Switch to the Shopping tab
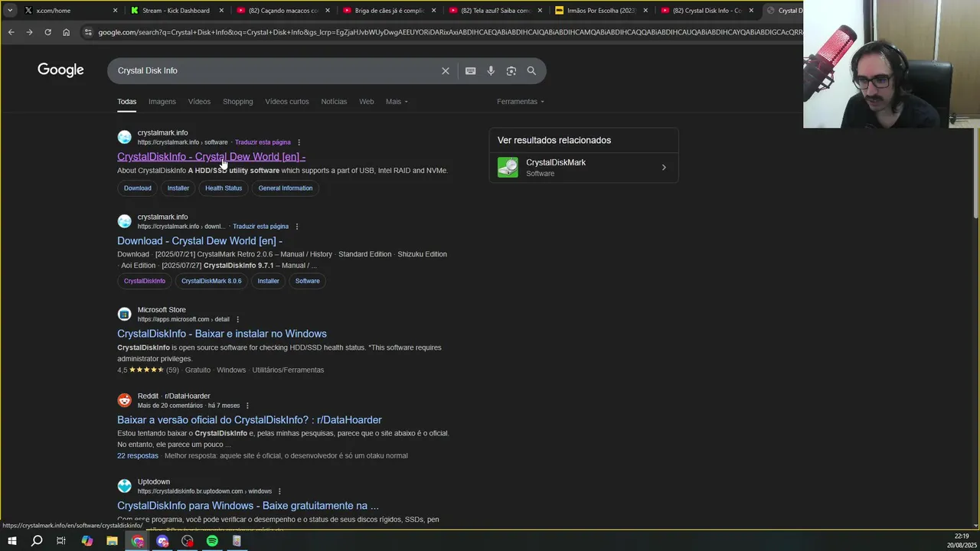Image resolution: width=980 pixels, height=551 pixels. (237, 101)
